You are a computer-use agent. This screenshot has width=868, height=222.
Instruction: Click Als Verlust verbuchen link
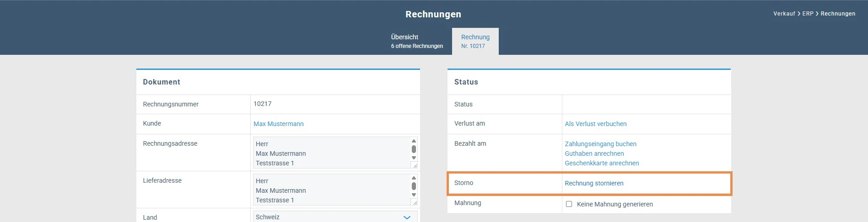[595, 124]
